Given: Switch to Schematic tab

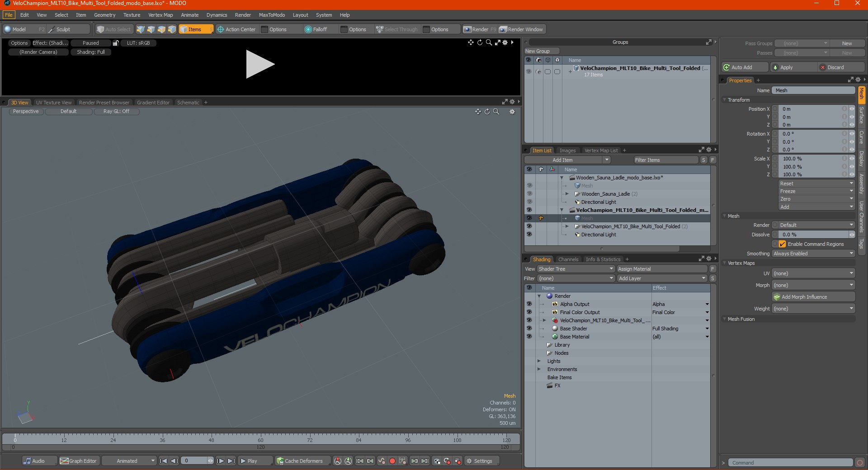Looking at the screenshot, I should 188,103.
